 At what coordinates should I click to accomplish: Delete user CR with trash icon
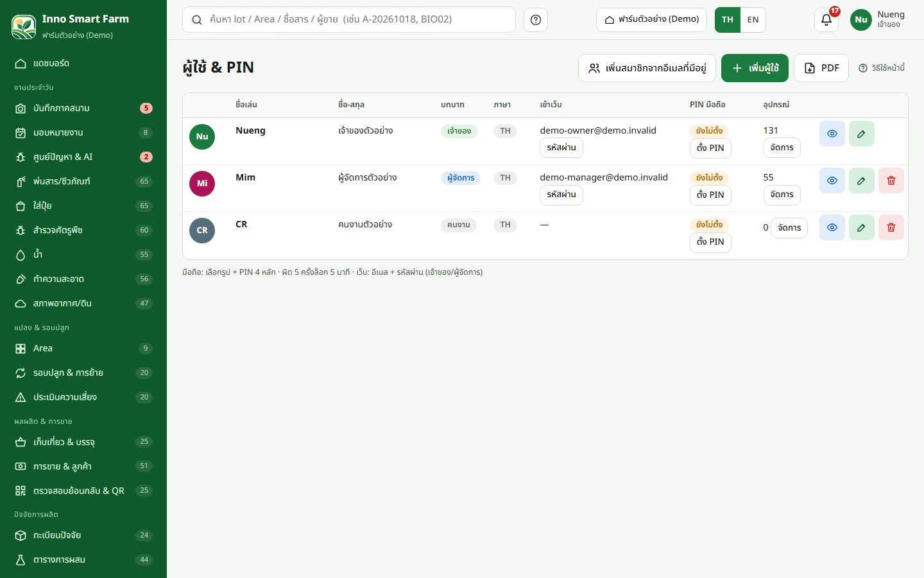891,227
